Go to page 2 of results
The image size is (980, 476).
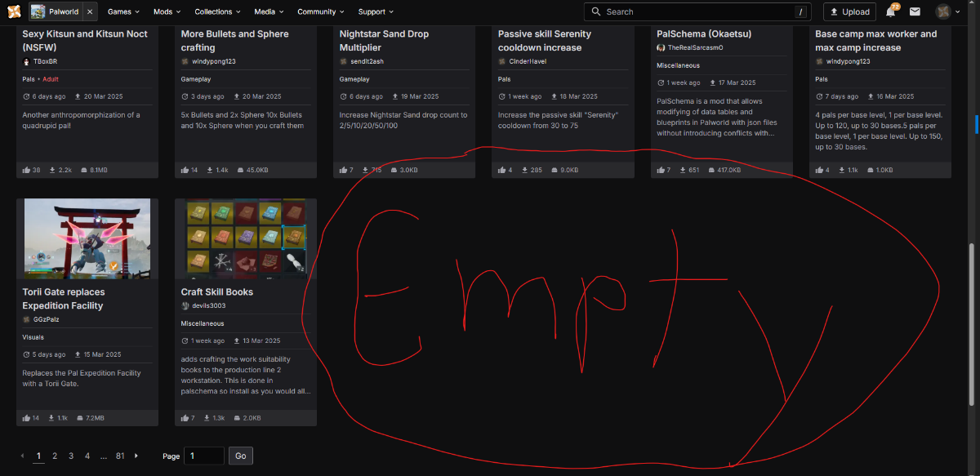point(55,456)
